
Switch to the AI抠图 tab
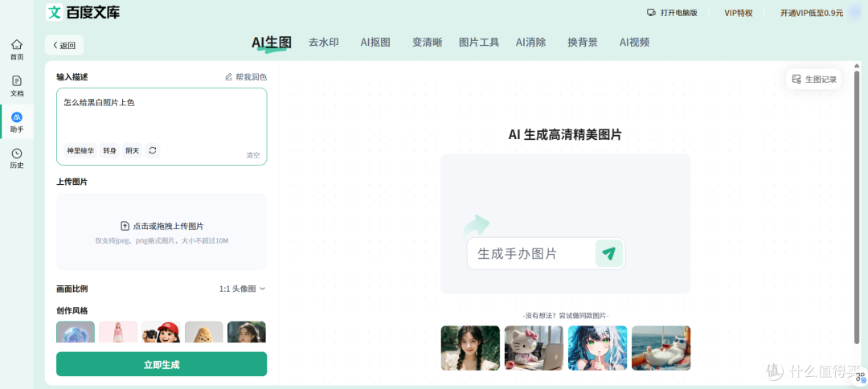(375, 43)
